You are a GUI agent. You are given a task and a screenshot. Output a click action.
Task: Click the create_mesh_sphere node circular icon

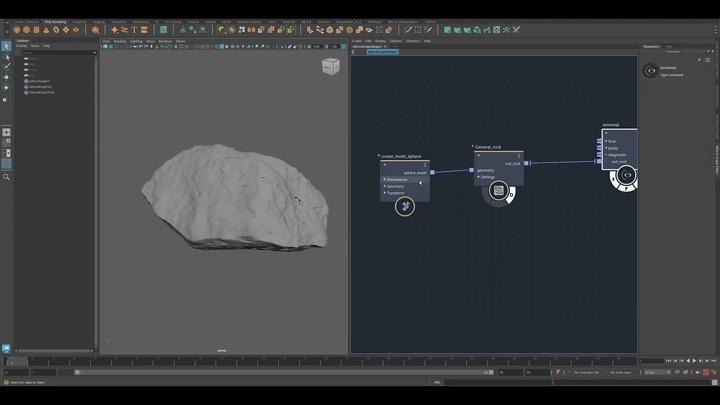405,206
